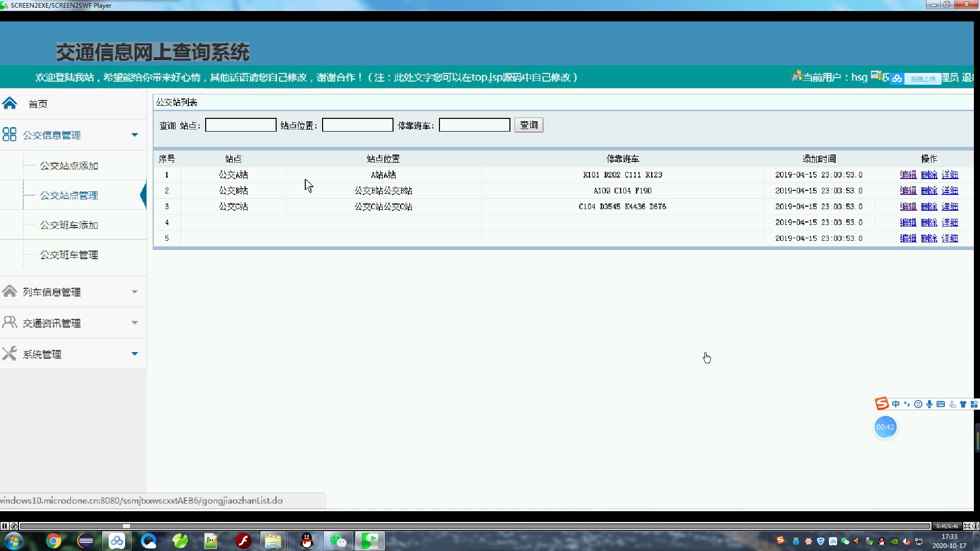The image size is (980, 551).
Task: Click the current user avatar icon
Action: click(x=797, y=77)
